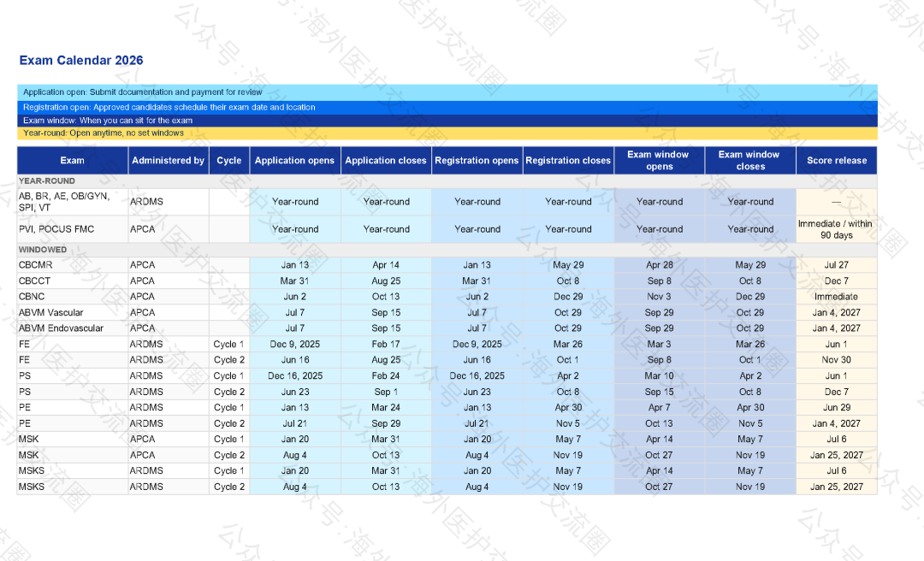
Task: Click "Sep 1" application closes for PS Cycle 2
Action: click(386, 392)
